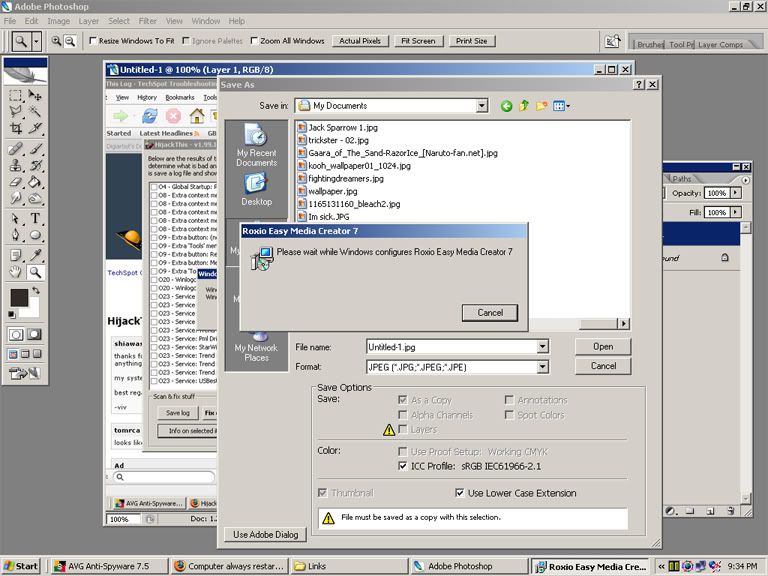The image size is (768, 576).
Task: Click the Fit Screen button
Action: [418, 41]
